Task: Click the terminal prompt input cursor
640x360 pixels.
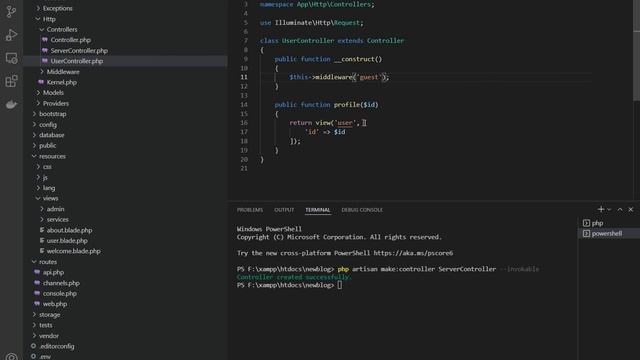Action: [x=340, y=285]
